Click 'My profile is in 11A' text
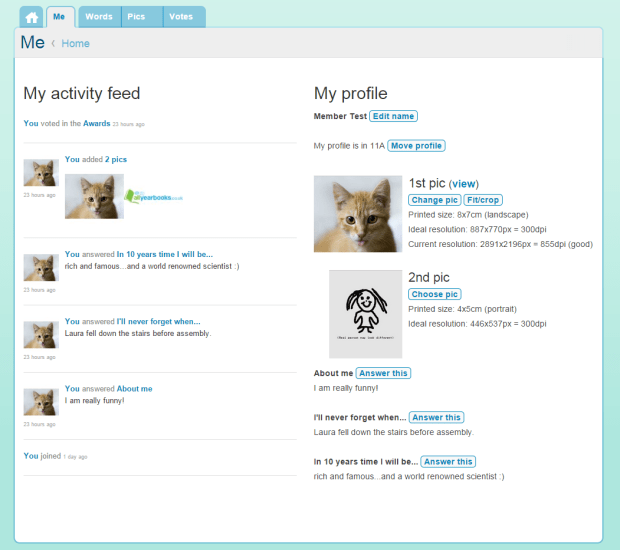This screenshot has height=550, width=620. tap(349, 146)
